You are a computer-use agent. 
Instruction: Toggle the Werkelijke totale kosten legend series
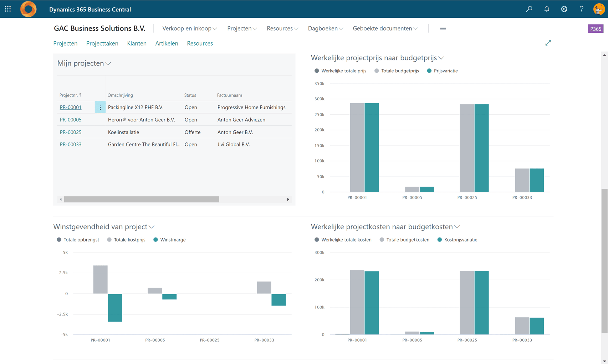343,240
